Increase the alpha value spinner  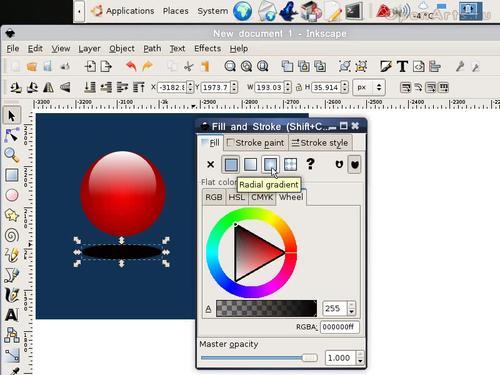pyautogui.click(x=352, y=305)
